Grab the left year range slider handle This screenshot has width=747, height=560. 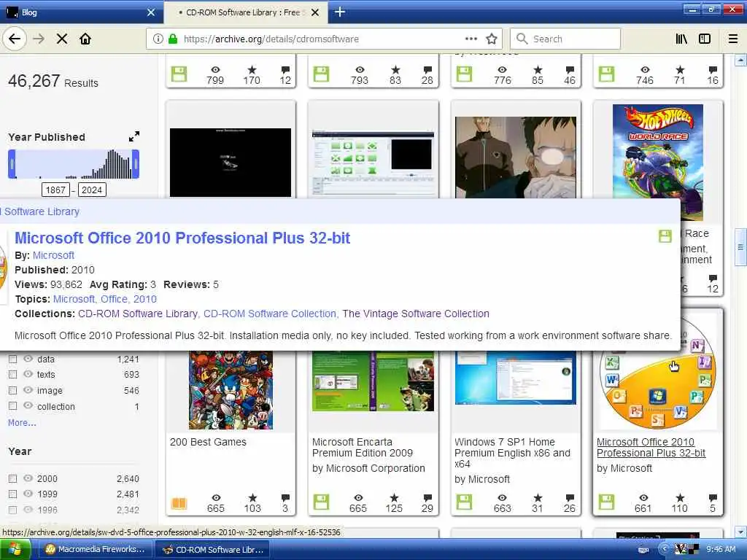[x=12, y=164]
